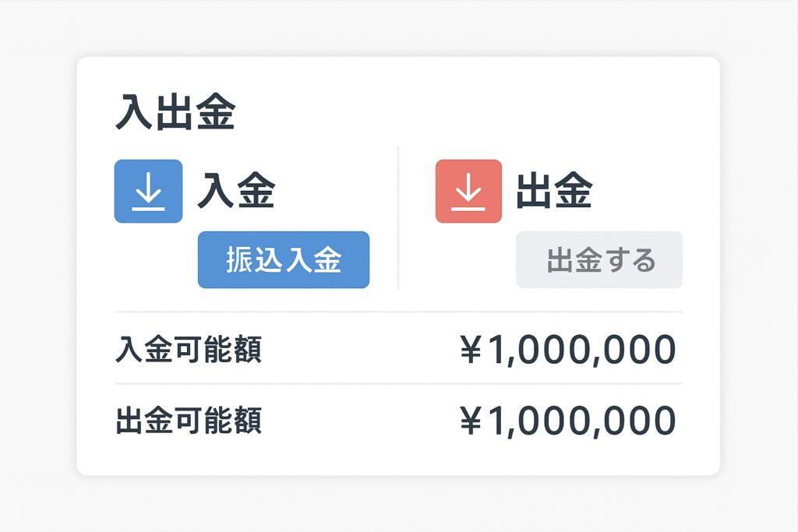
Task: Select the deposit limit amount ¥1,000,000
Action: [568, 350]
